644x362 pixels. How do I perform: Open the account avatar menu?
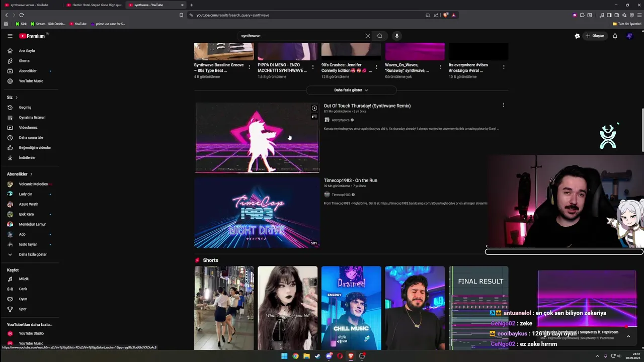tap(629, 36)
